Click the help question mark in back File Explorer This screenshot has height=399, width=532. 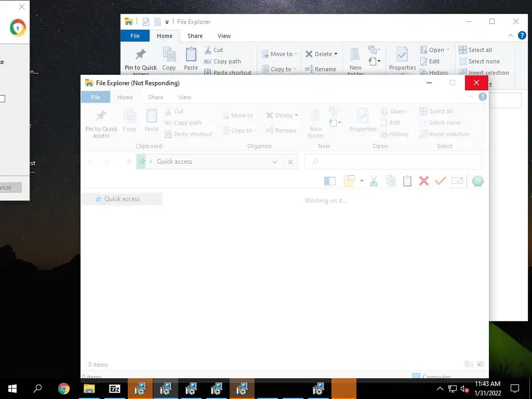(x=522, y=35)
